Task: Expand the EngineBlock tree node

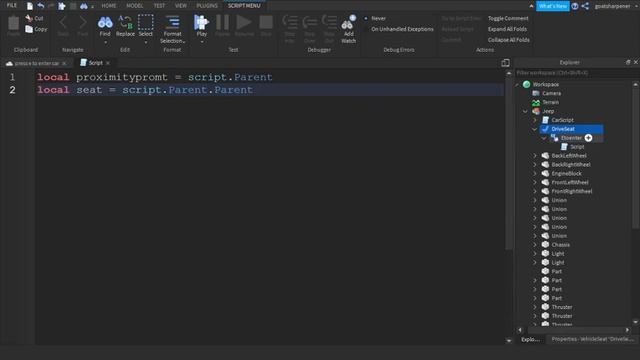Action: [535, 173]
